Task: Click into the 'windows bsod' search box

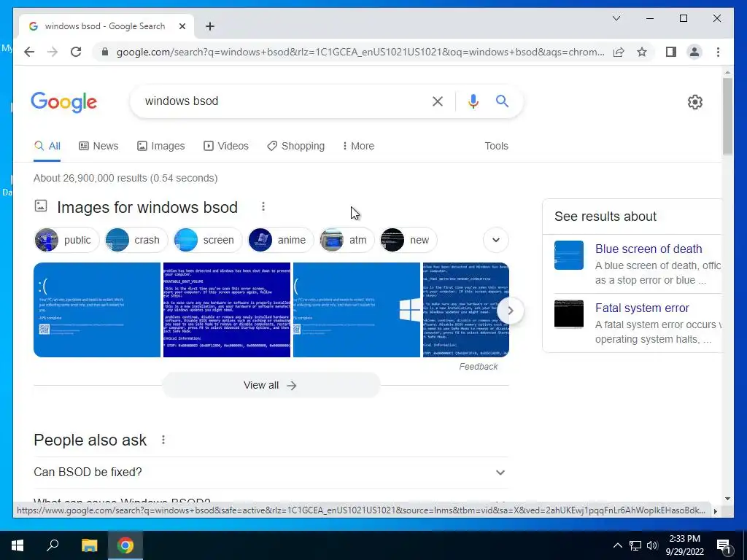Action: tap(281, 101)
